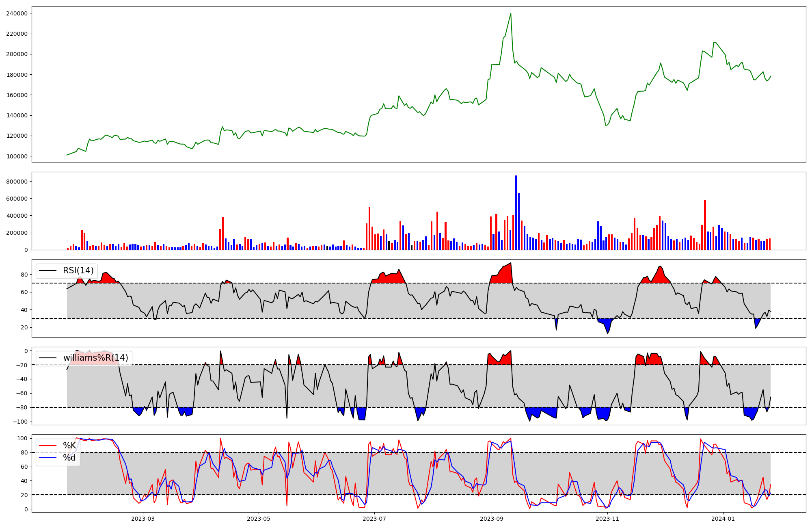
Task: Click the 2023-05 x-axis date label
Action: point(259,519)
